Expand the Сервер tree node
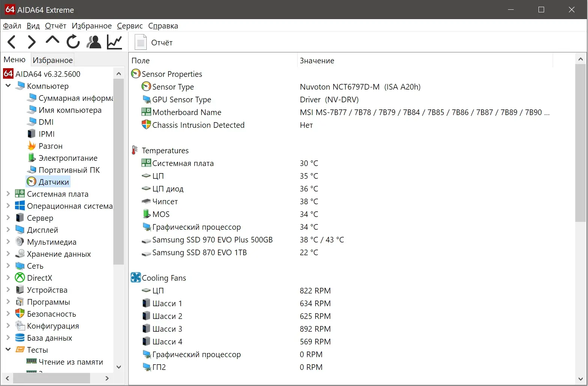This screenshot has width=588, height=386. (8, 218)
